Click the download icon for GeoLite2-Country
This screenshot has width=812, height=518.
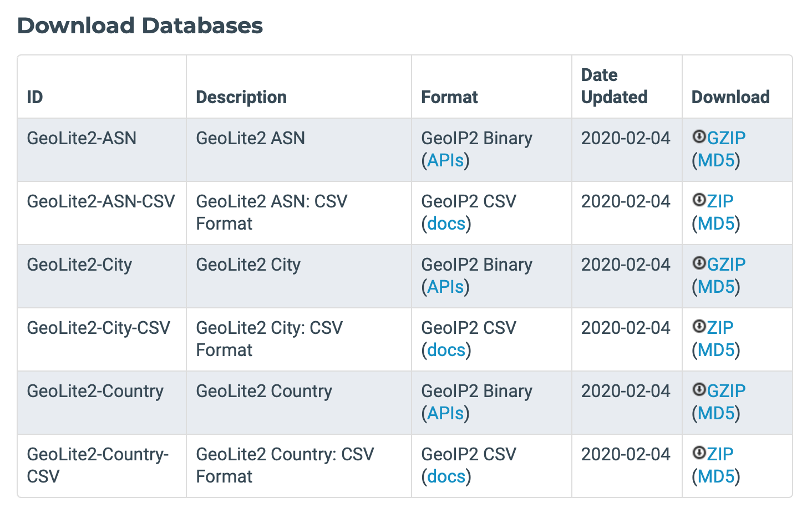(x=699, y=389)
